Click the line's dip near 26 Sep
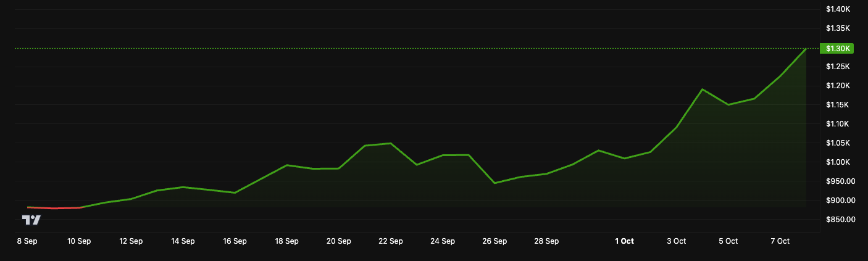This screenshot has width=868, height=261. pos(495,183)
